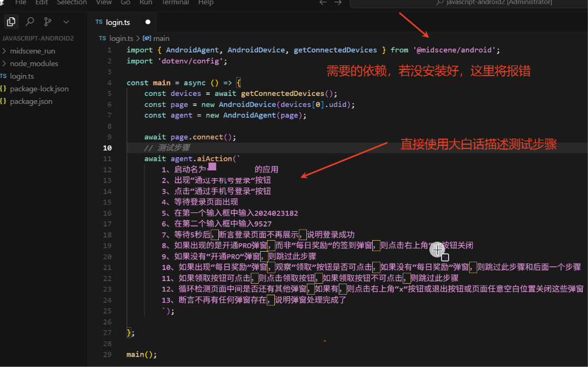This screenshot has width=588, height=367.
Task: Click the main(); call on line 29
Action: pyautogui.click(x=141, y=354)
